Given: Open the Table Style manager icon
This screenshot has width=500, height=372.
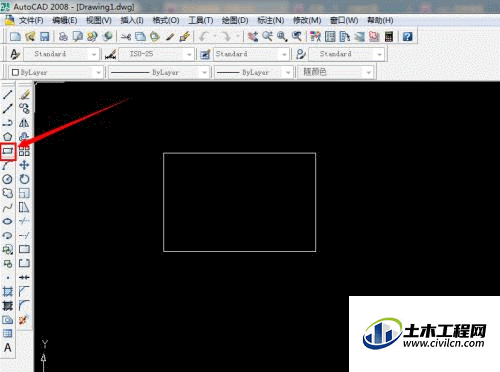Looking at the screenshot, I should pyautogui.click(x=205, y=54).
